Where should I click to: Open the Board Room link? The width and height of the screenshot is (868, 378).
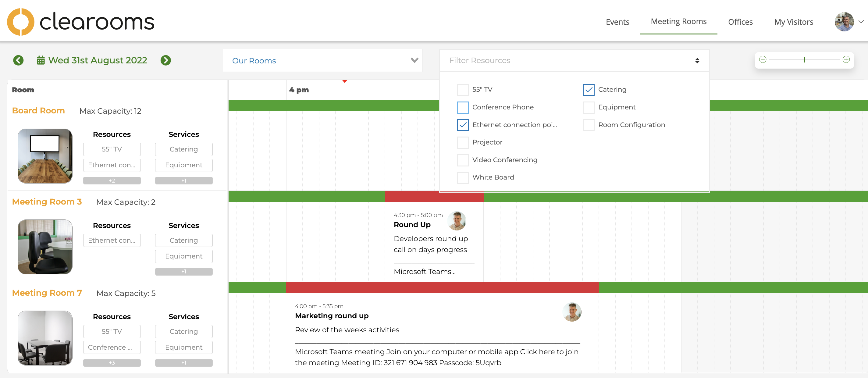click(x=38, y=110)
